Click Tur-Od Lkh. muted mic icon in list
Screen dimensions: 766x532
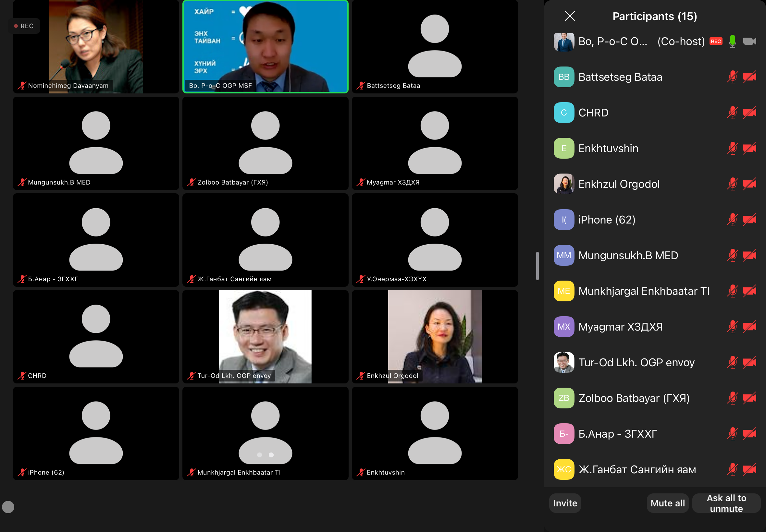732,362
